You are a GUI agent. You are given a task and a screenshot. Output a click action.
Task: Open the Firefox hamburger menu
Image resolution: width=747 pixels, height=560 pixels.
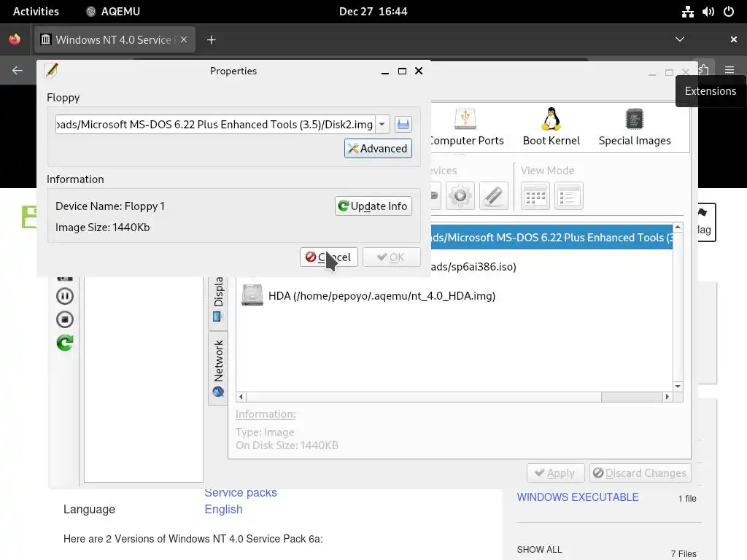coord(729,70)
